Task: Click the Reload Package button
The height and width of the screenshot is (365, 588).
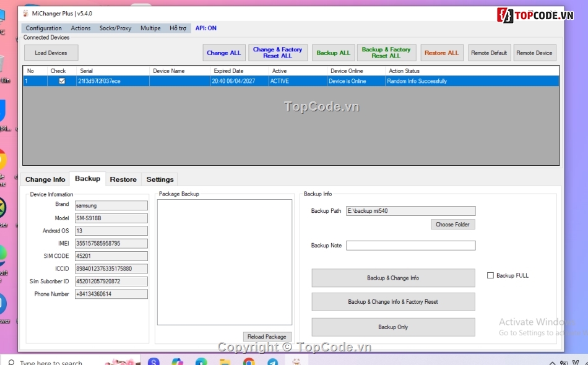Action: point(267,337)
